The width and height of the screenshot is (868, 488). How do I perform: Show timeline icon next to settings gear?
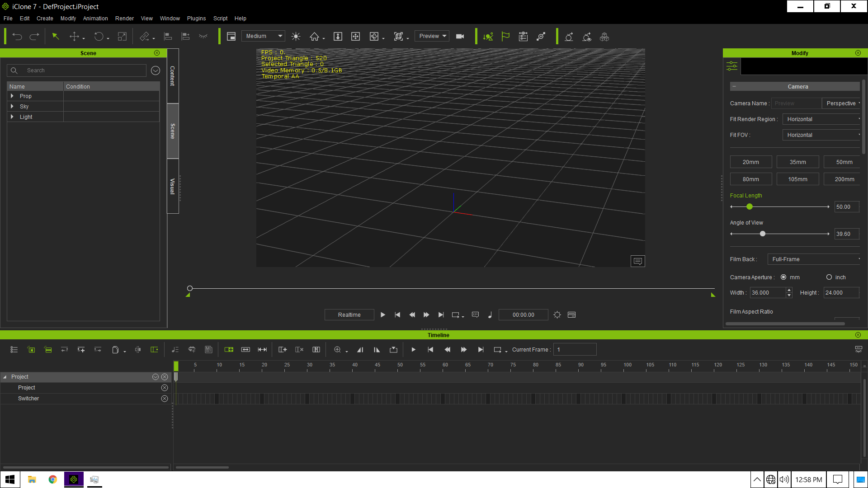[x=572, y=315]
